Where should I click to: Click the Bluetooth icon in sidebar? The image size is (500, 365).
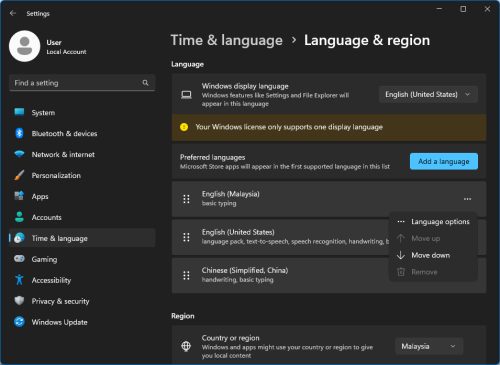tap(19, 133)
